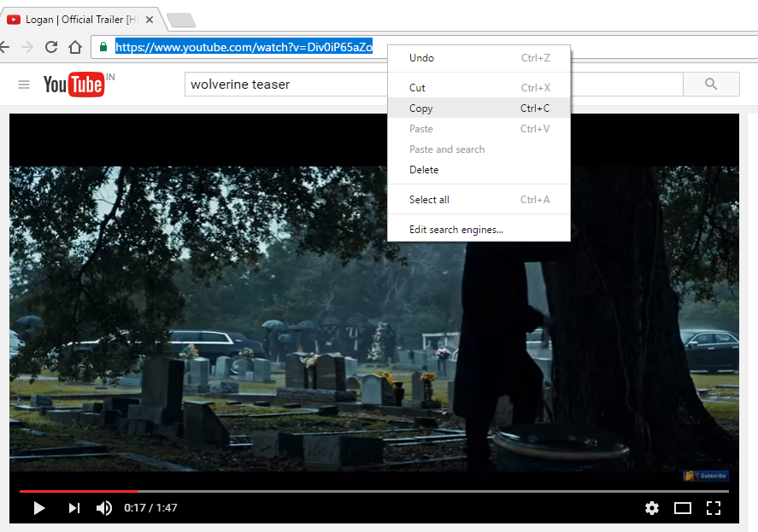Play the Logan trailer video
This screenshot has width=758, height=532.
pyautogui.click(x=39, y=508)
